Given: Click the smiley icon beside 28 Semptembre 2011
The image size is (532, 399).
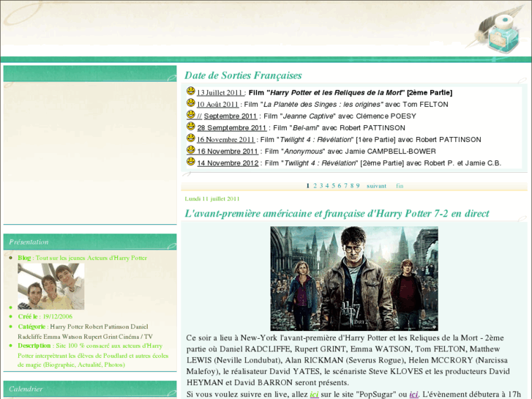Looking at the screenshot, I should pos(191,127).
